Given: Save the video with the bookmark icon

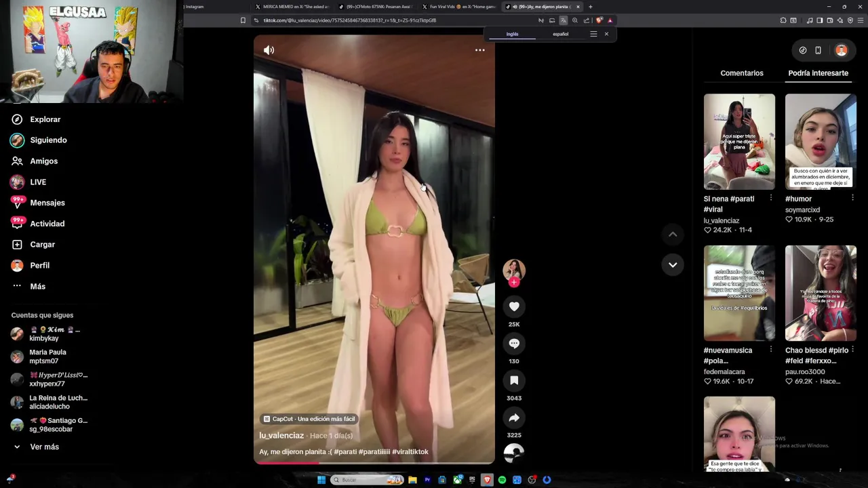Looking at the screenshot, I should 514,380.
